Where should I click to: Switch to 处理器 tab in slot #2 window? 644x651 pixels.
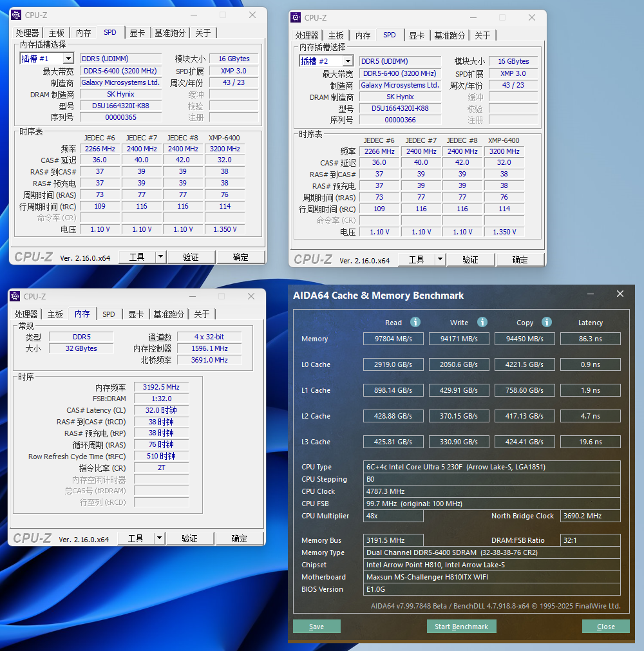tap(307, 35)
